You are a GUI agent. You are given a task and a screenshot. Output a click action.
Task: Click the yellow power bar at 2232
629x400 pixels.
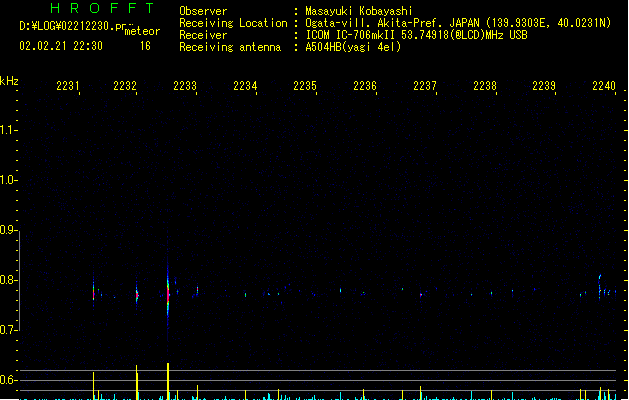pos(137,382)
